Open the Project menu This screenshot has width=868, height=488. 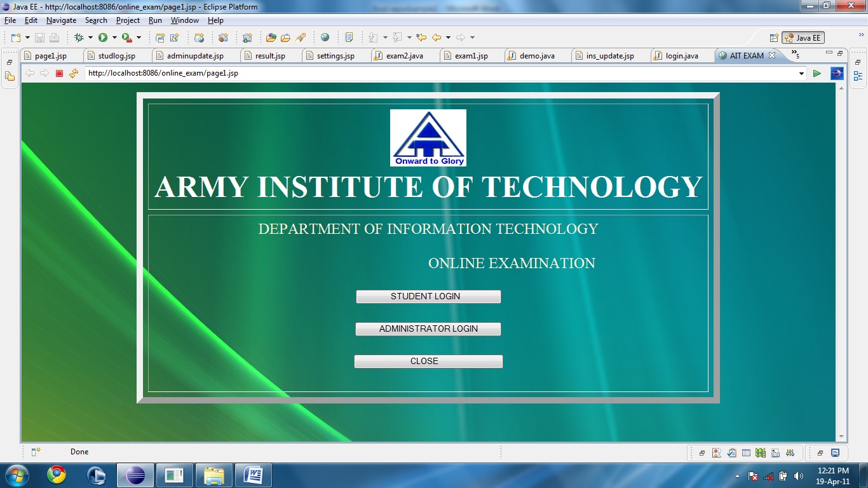tap(128, 20)
